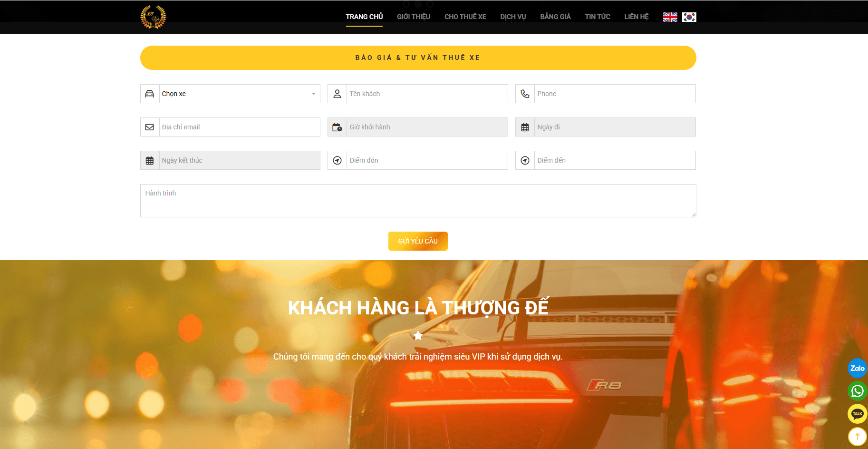Go to TRANG CHỦ menu item
868x449 pixels.
click(x=364, y=17)
